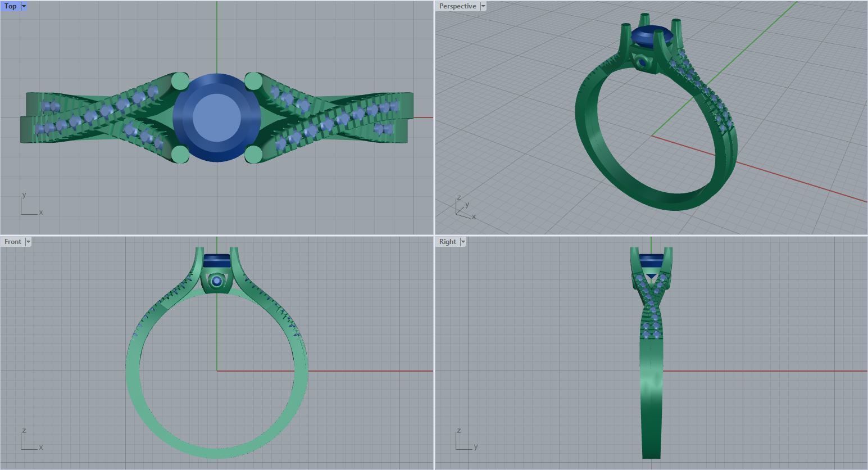This screenshot has height=470, width=868.
Task: Open the Perspective viewport dropdown arrow
Action: point(483,6)
